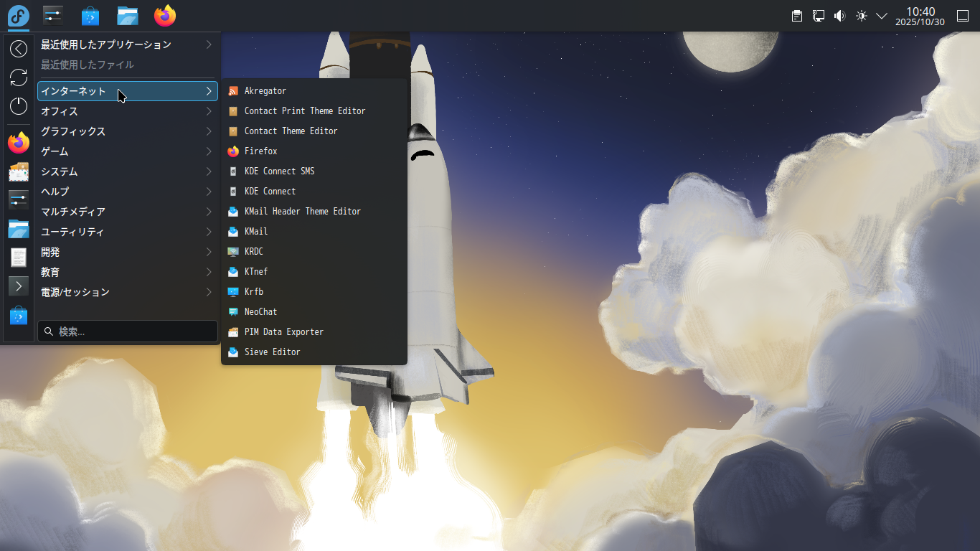Expand the オフィス category
Viewport: 980px width, 551px height.
pos(128,111)
